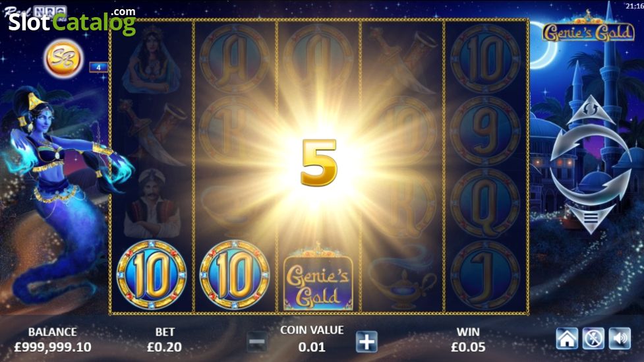Click the Q symbol on the fifth reel
The width and height of the screenshot is (644, 362).
pyautogui.click(x=485, y=203)
